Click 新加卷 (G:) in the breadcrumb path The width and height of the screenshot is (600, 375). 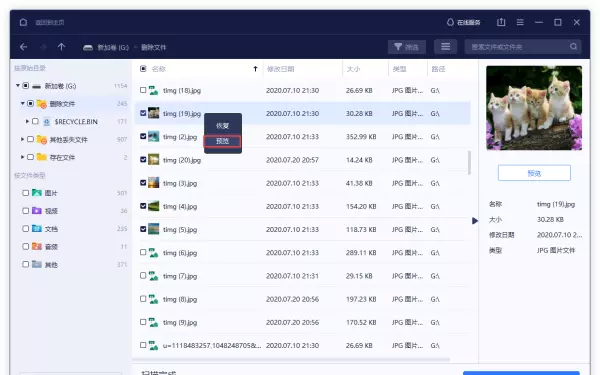[x=113, y=47]
